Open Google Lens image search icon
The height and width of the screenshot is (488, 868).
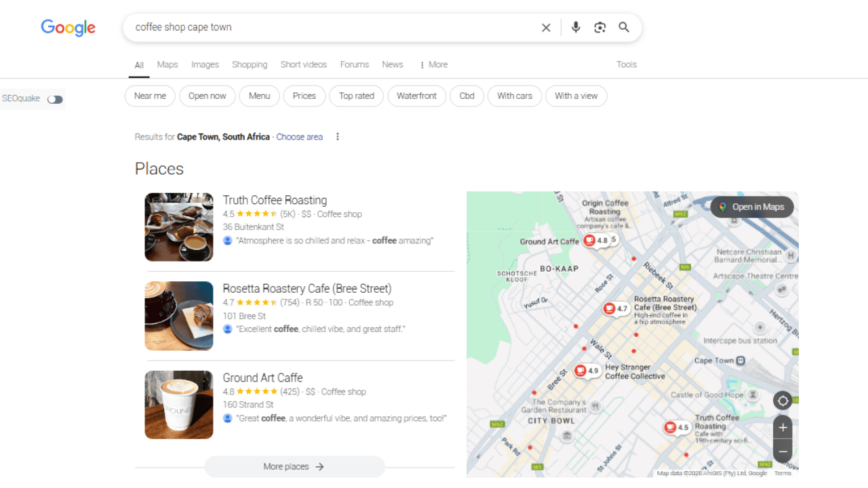pyautogui.click(x=599, y=28)
